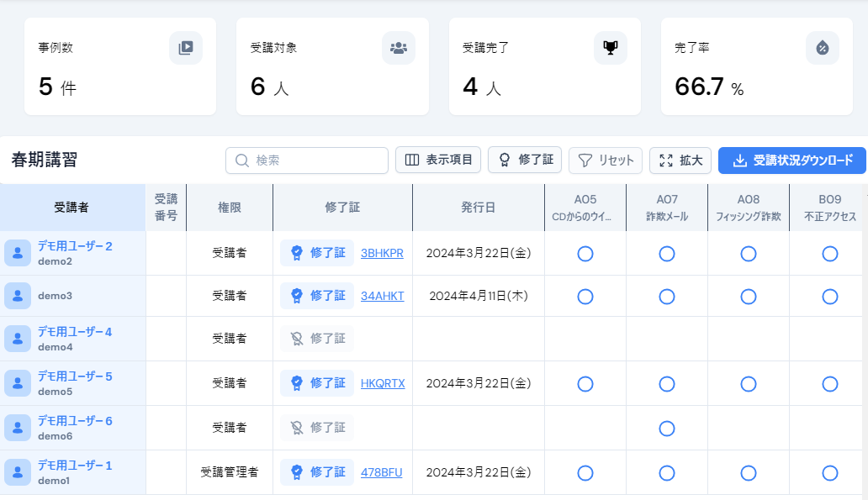Click the group people icon in 受講対象 card

[399, 48]
